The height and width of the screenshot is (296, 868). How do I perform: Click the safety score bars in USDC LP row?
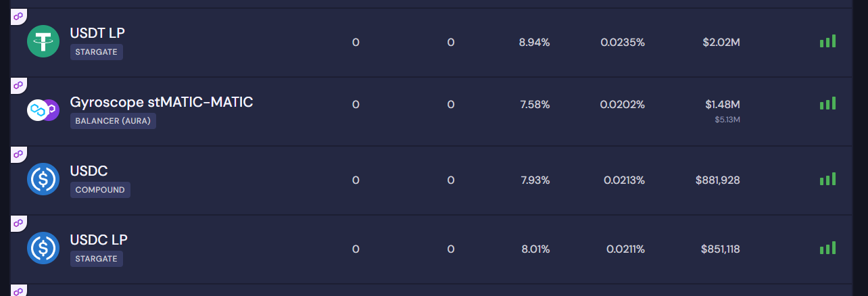[x=827, y=248]
